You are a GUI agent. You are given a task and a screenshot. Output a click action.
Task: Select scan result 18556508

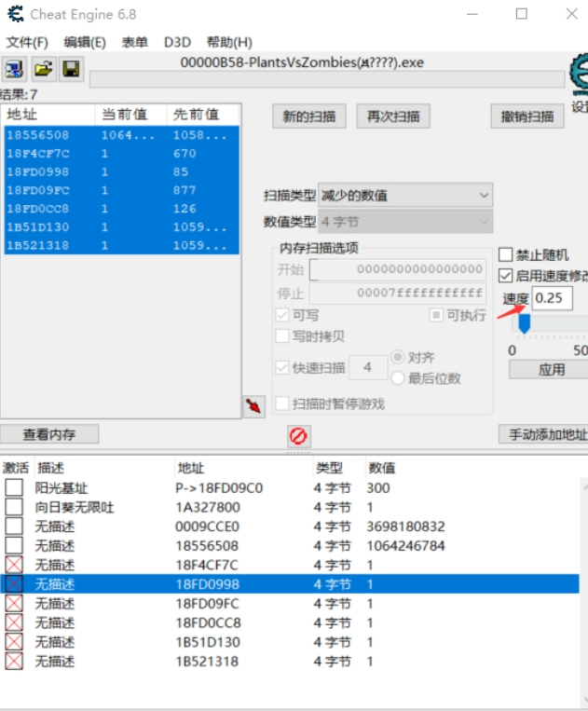(121, 135)
